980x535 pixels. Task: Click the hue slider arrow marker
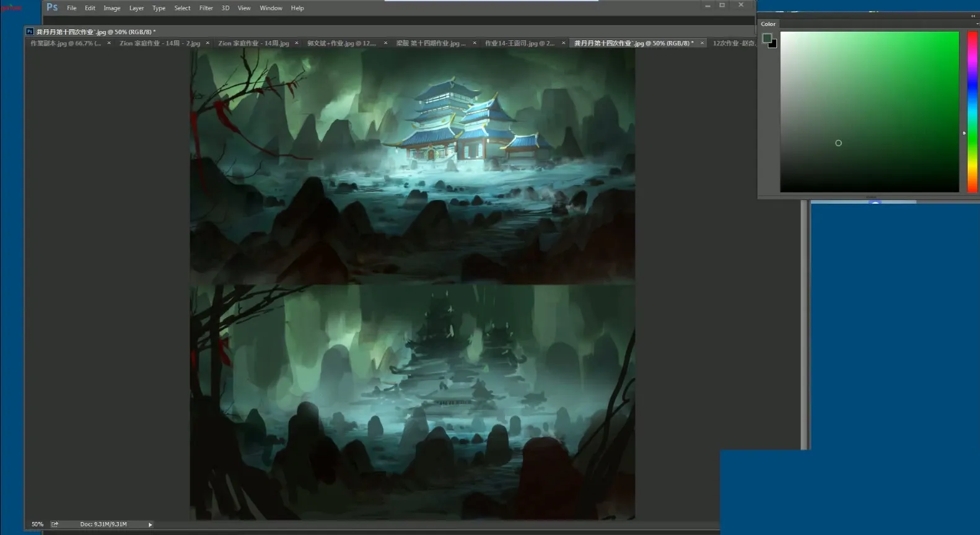tap(964, 133)
